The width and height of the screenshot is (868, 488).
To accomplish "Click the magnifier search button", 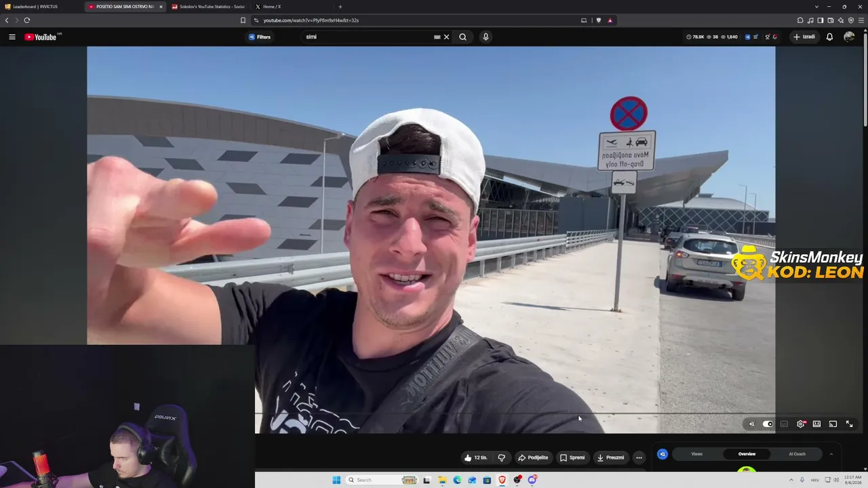I will pos(462,37).
